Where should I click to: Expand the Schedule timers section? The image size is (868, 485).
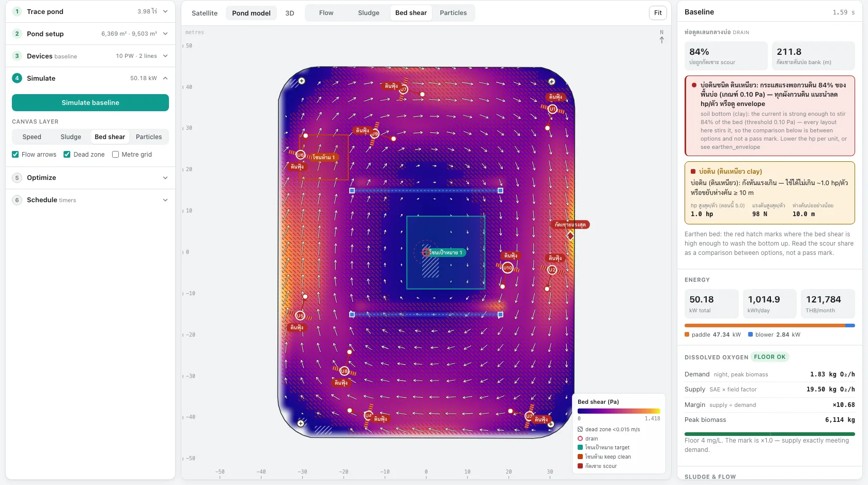[90, 200]
